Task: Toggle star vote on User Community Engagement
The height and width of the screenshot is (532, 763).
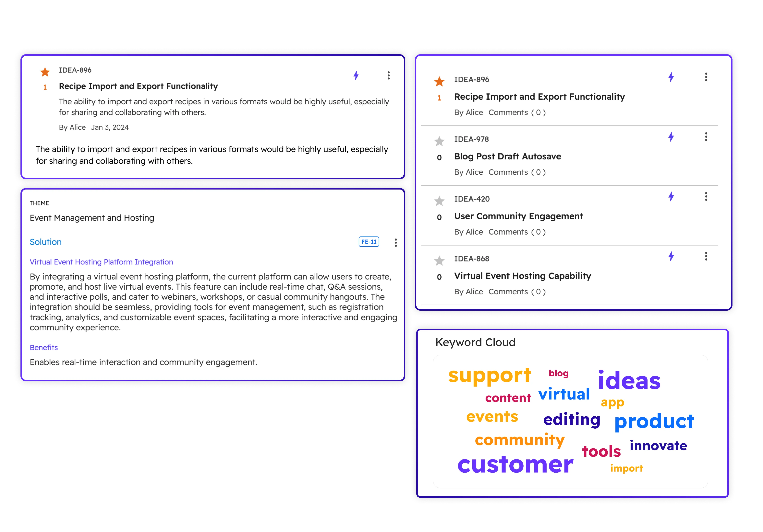Action: (439, 201)
